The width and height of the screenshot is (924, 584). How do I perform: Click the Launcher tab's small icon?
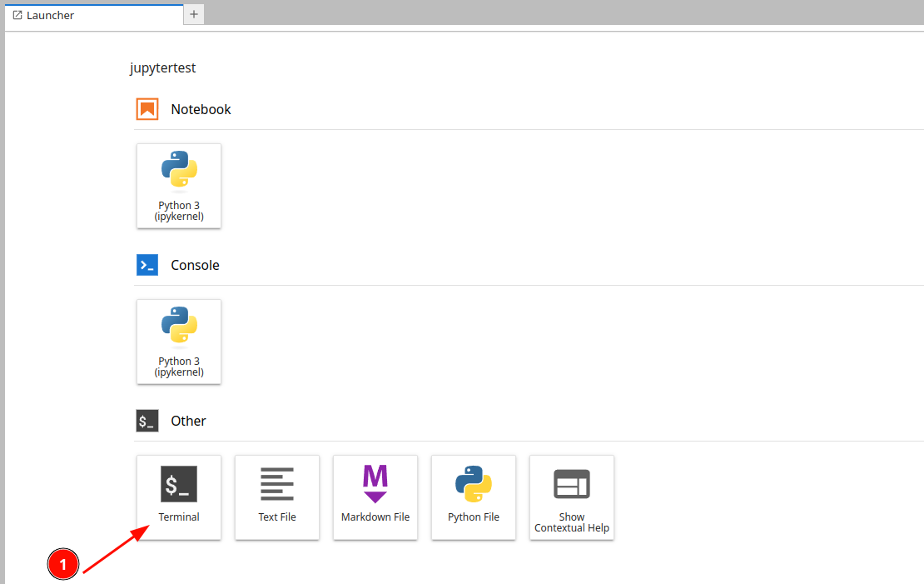pyautogui.click(x=17, y=15)
